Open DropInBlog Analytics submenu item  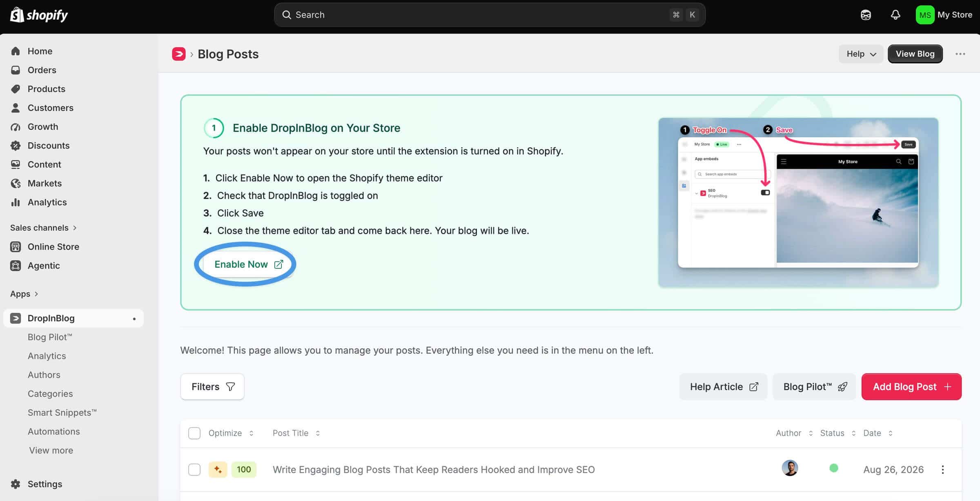point(47,356)
